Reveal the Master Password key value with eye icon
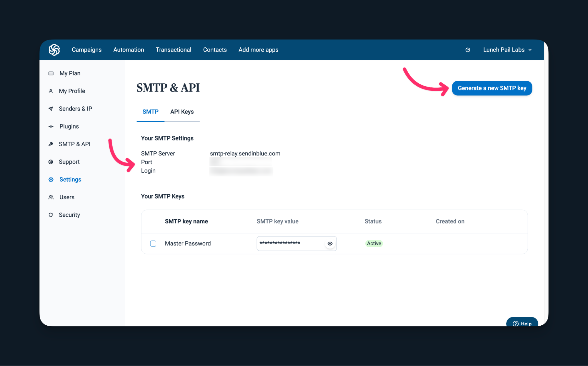588x366 pixels. [x=330, y=244]
